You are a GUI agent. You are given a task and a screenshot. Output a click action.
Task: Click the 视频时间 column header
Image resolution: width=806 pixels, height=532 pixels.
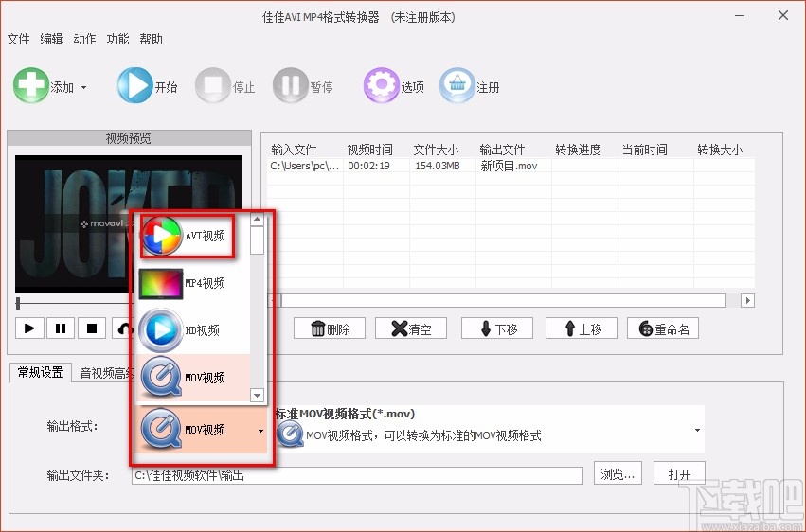pos(370,150)
